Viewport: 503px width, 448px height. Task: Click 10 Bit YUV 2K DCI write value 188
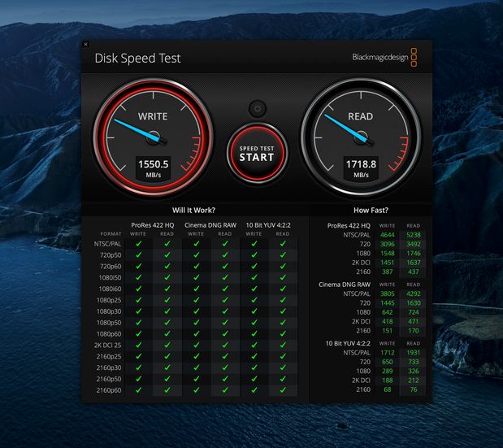coord(387,381)
